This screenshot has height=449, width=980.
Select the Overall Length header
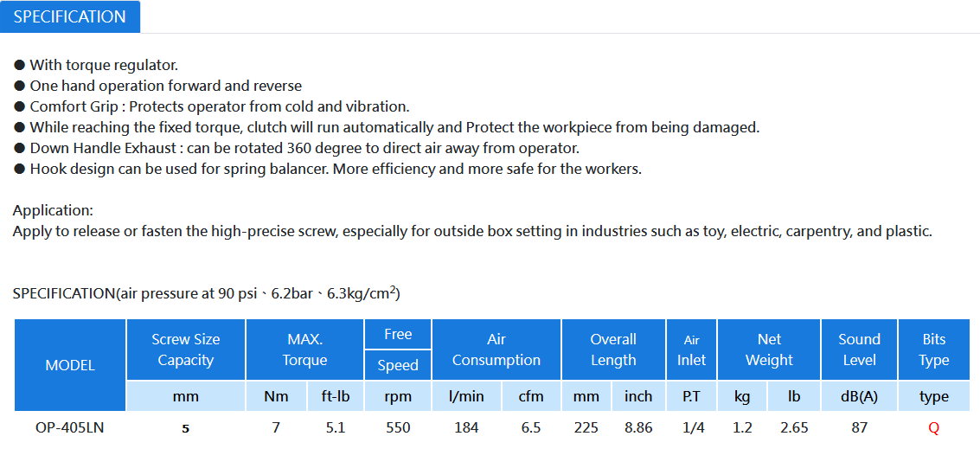(x=613, y=350)
